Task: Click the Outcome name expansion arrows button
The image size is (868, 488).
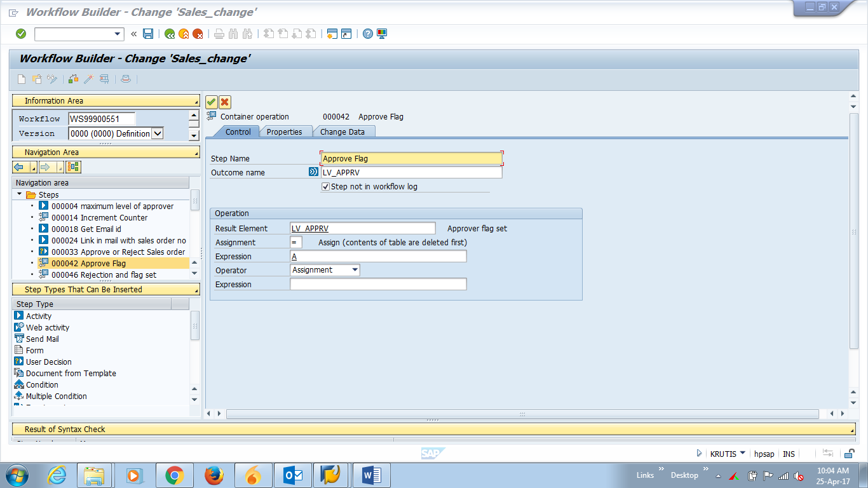Action: (x=312, y=172)
